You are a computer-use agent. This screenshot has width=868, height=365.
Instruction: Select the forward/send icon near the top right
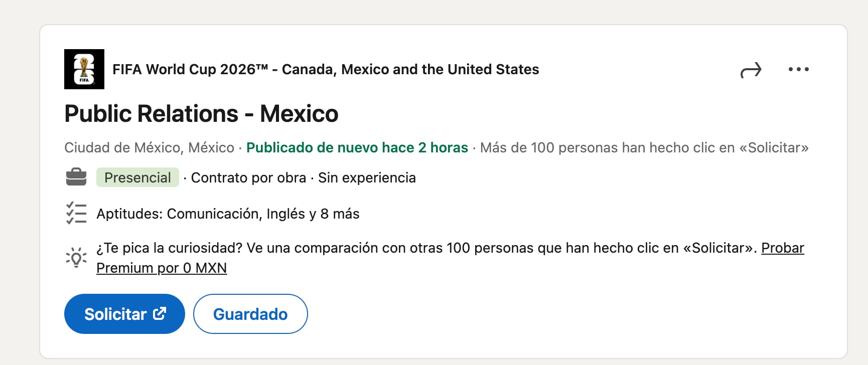[x=751, y=69]
